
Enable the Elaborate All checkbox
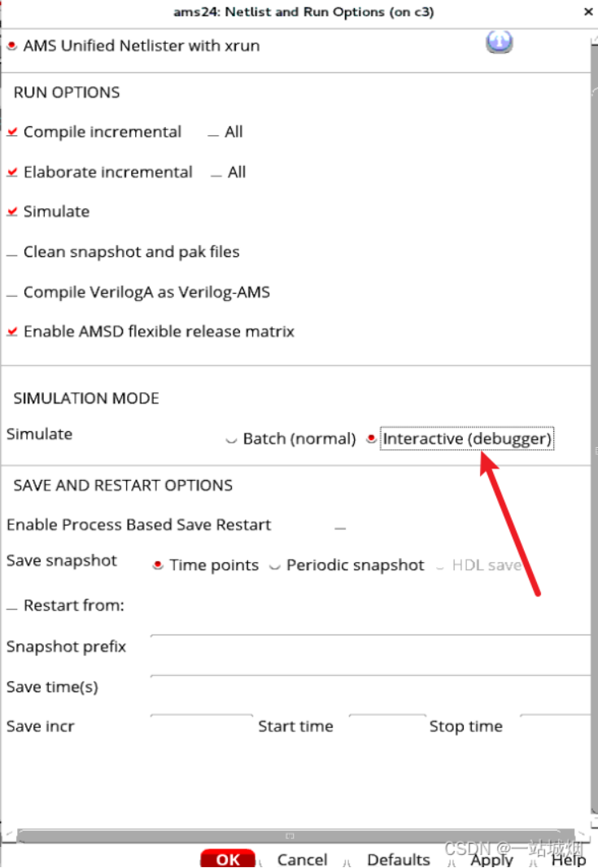(216, 173)
